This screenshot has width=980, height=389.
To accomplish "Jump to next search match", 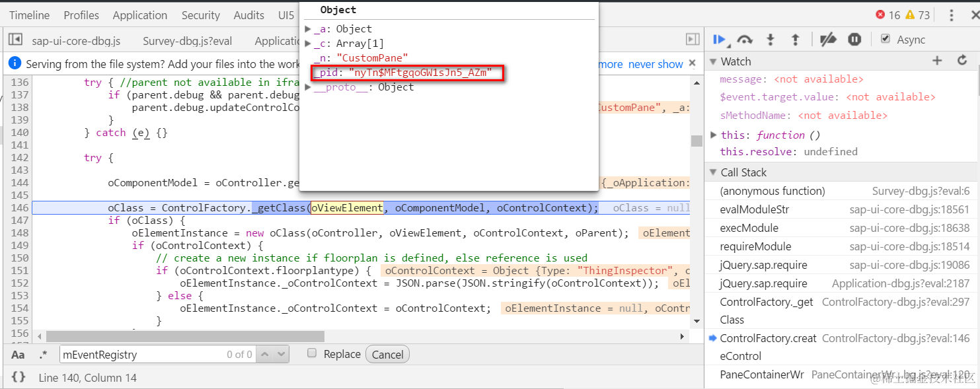I will pyautogui.click(x=281, y=354).
